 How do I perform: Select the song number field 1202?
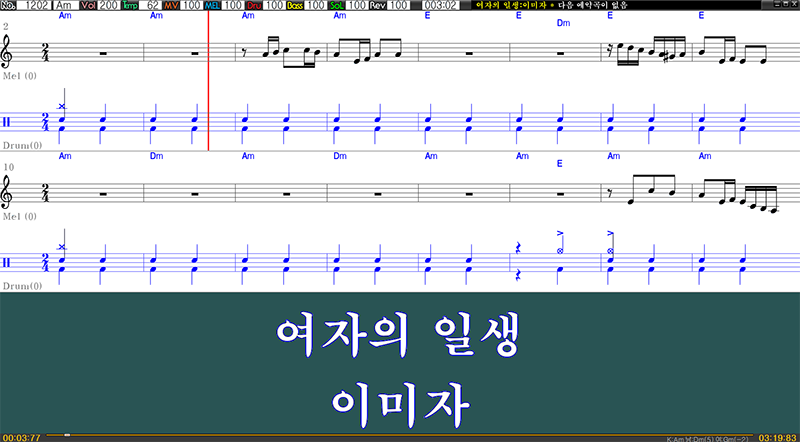[35, 5]
